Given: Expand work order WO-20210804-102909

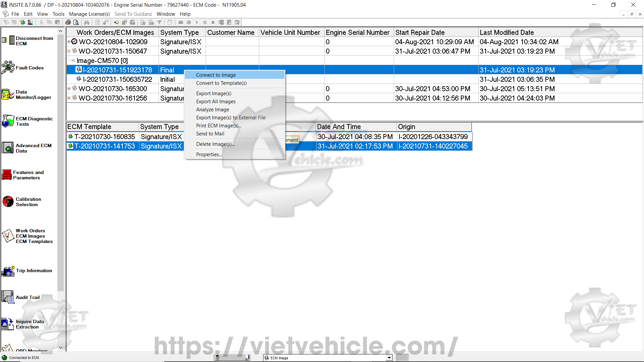Looking at the screenshot, I should pos(69,42).
